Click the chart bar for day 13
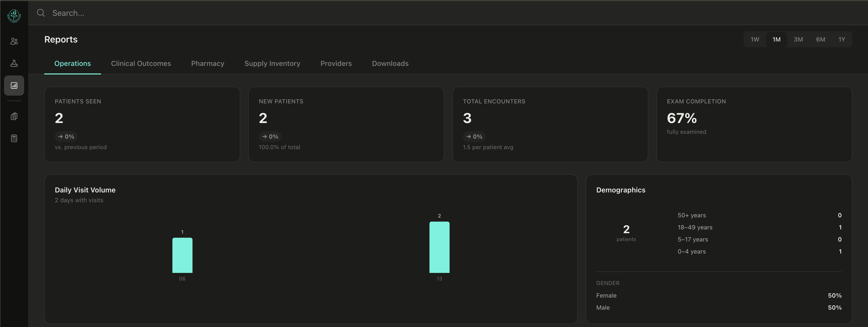This screenshot has width=868, height=327. point(439,247)
